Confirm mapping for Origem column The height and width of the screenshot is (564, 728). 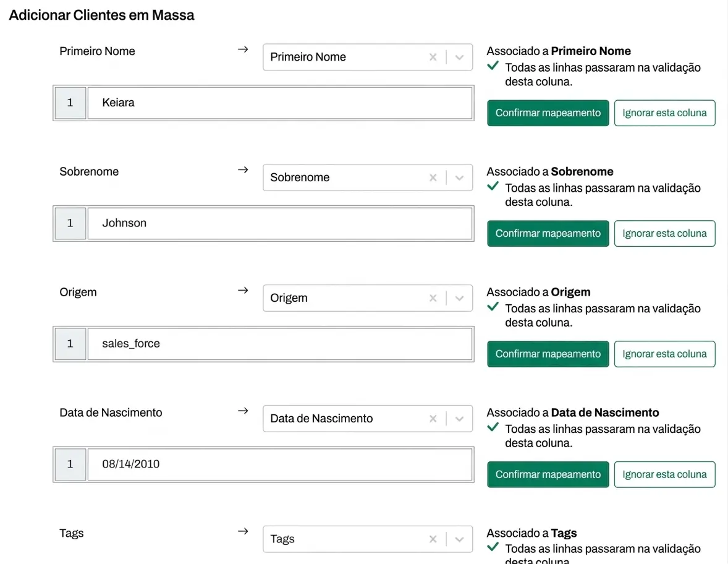[548, 354]
